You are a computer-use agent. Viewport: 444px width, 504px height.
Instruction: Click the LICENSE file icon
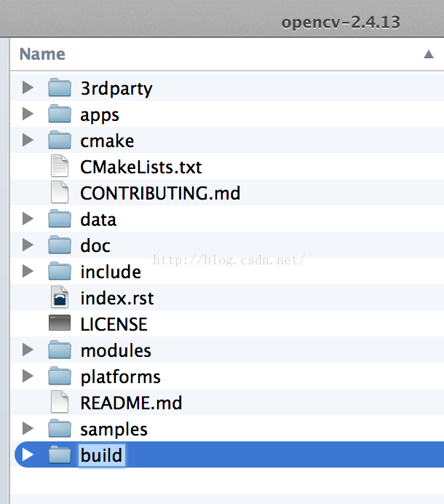[60, 323]
